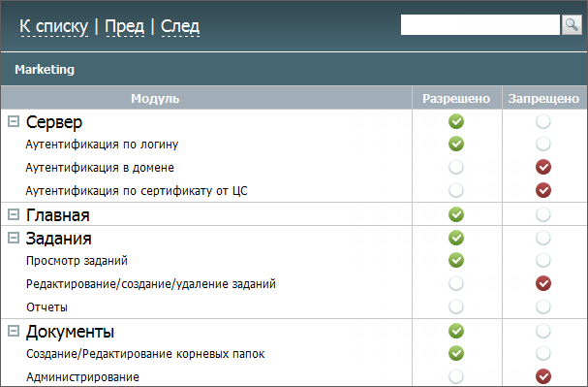
Task: Go to previous via Пред link
Action: click(x=125, y=26)
